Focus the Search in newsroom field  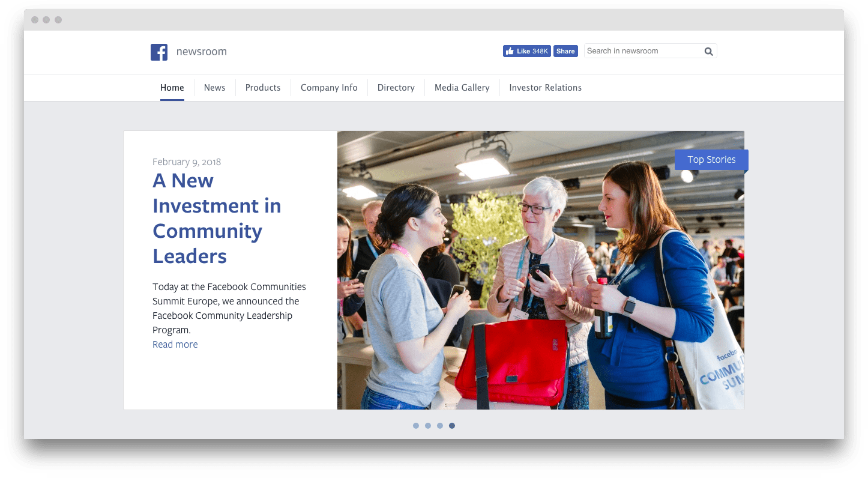click(x=650, y=51)
